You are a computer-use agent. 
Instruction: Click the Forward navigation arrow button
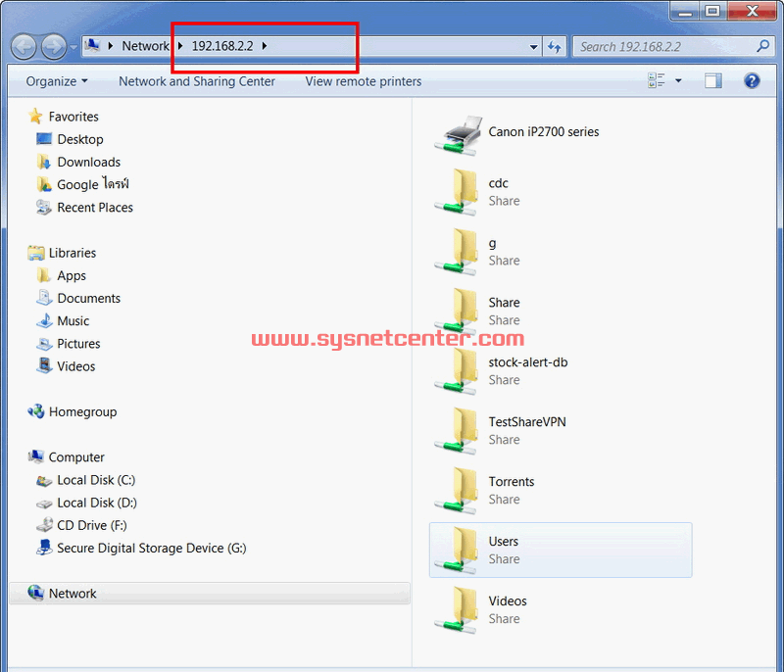[54, 47]
